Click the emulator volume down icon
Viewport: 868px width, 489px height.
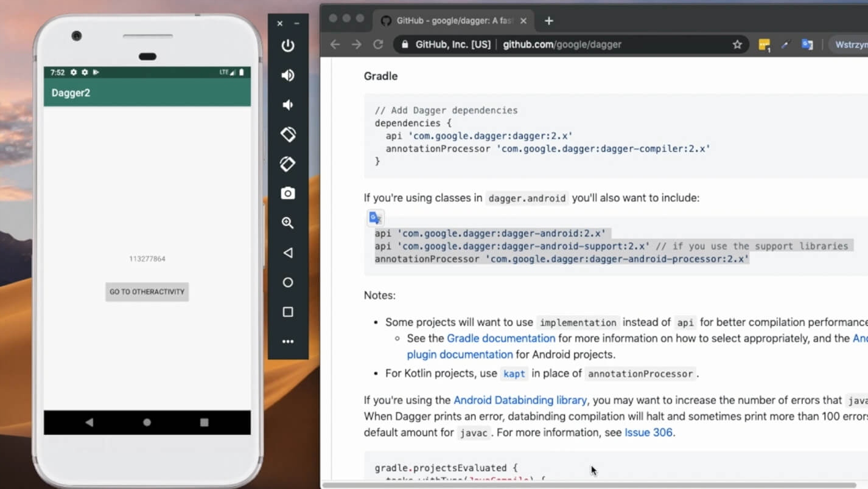click(288, 105)
